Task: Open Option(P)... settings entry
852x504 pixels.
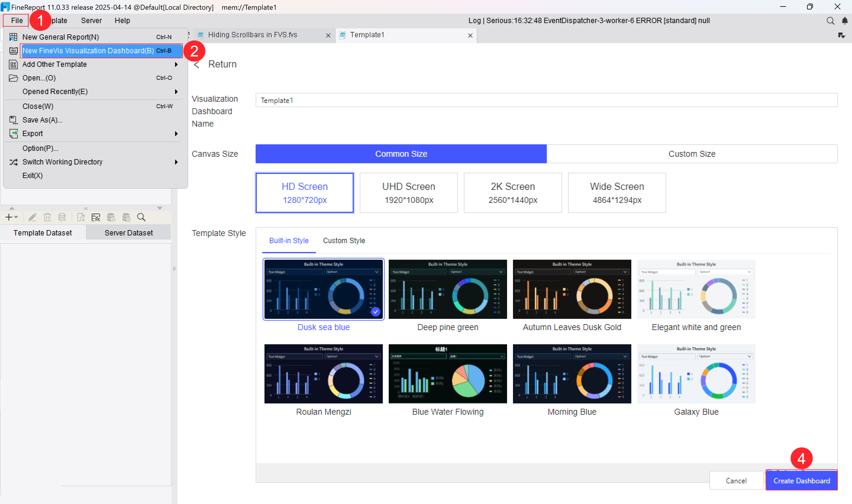Action: (x=94, y=148)
